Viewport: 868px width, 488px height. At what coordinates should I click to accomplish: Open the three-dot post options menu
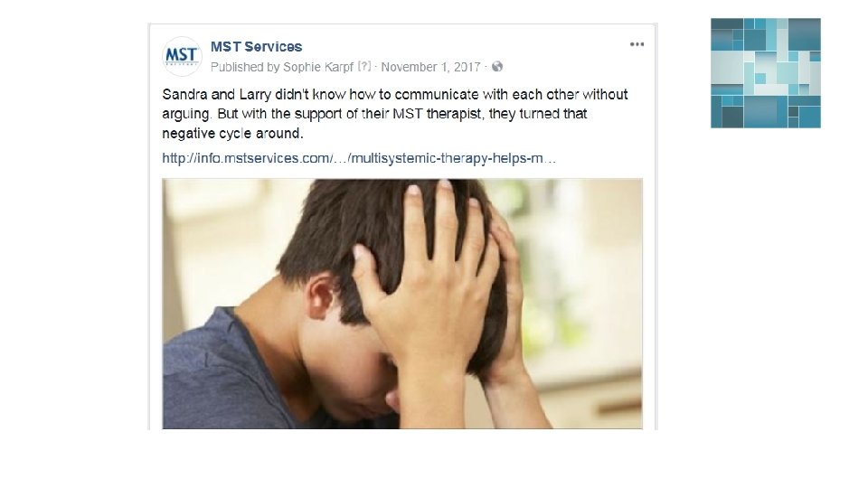pyautogui.click(x=637, y=44)
